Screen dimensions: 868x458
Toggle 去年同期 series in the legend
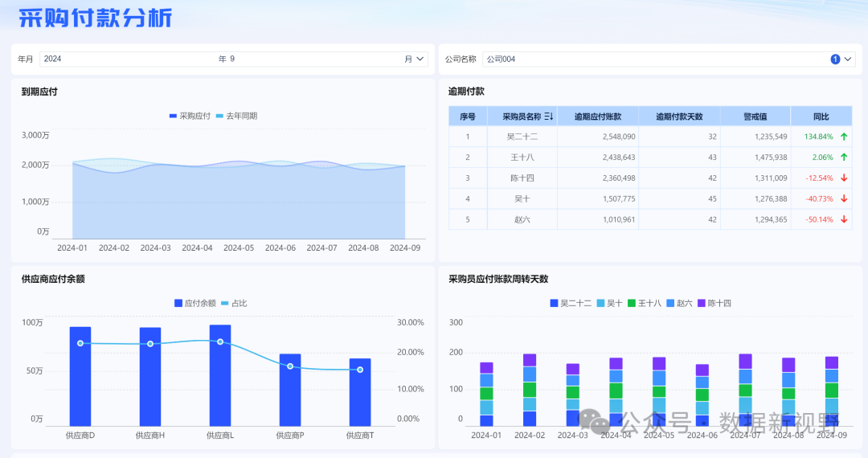[x=236, y=117]
